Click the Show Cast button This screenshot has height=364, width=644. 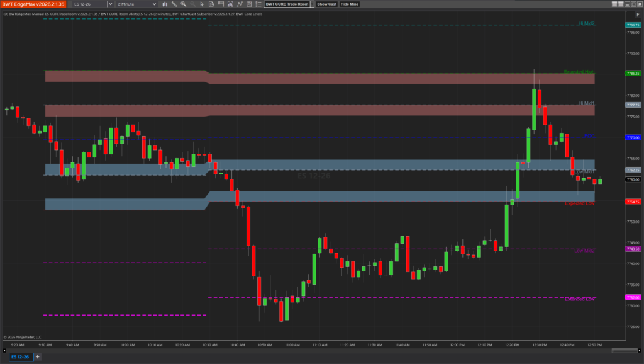click(326, 4)
